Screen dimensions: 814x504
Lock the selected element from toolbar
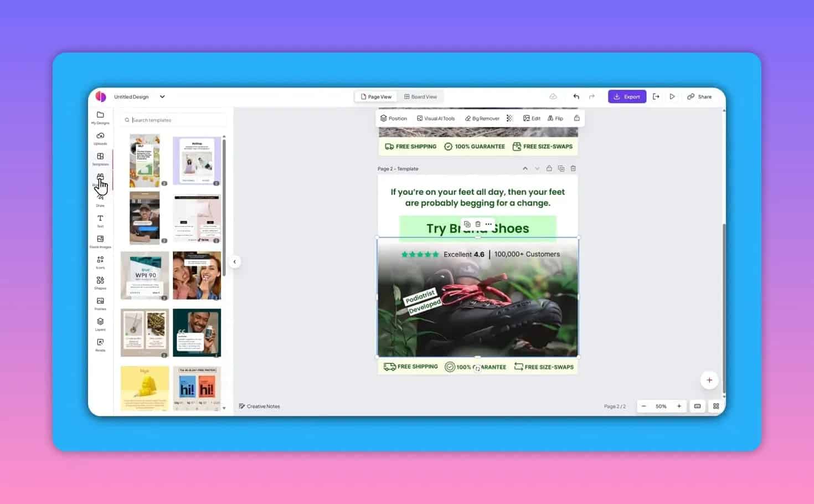tap(576, 118)
